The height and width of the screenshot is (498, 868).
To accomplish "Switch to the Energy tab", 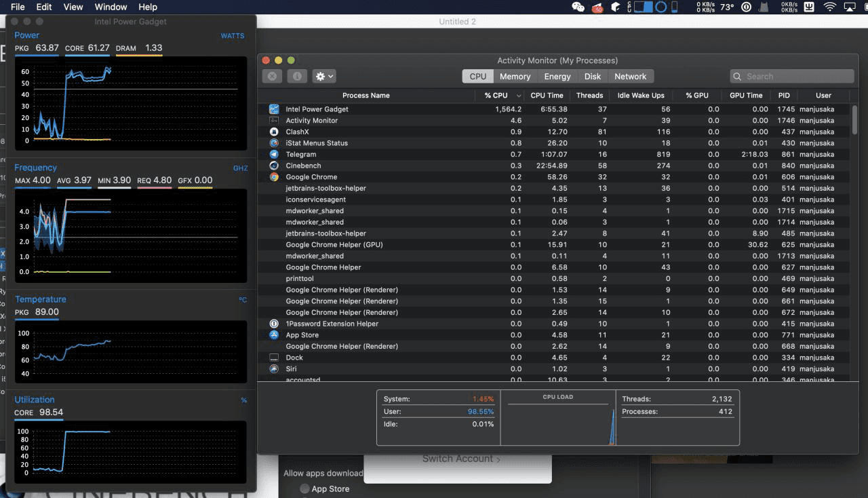I will pyautogui.click(x=557, y=77).
